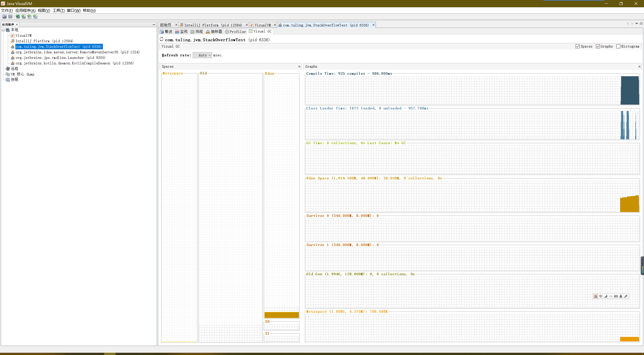Screen dimensions: 644x355
Task: Enable the Histogram checkbox
Action: click(618, 46)
